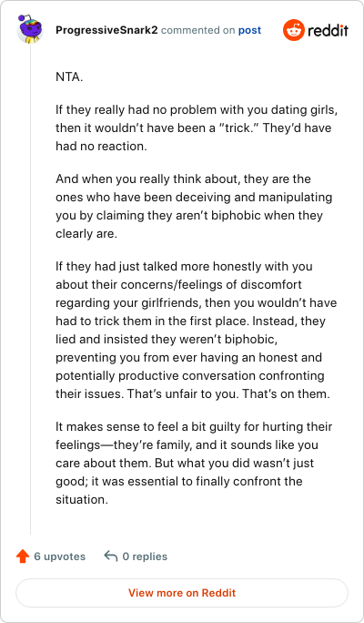Click paragraph starting "It makes sense to feel"
Viewport: 364px width, 623px height.
tap(194, 463)
